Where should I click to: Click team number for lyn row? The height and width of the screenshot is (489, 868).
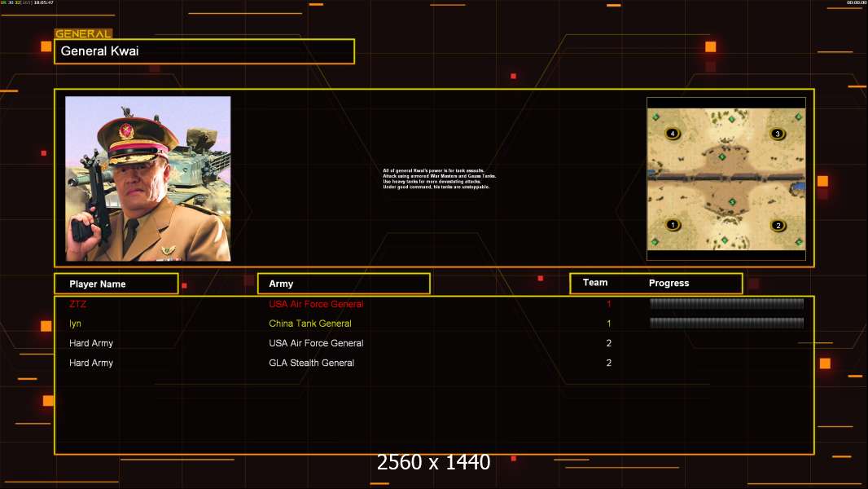pyautogui.click(x=609, y=324)
